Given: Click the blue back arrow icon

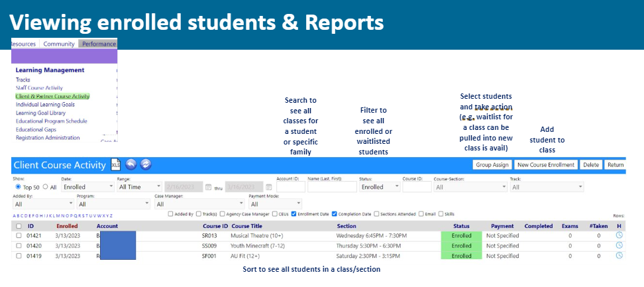Looking at the screenshot, I should 131,164.
